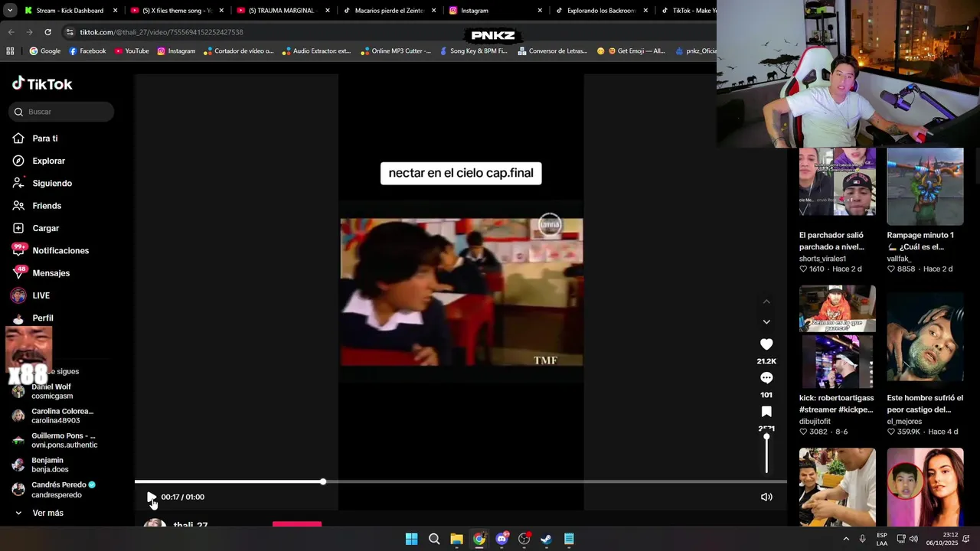Mute the video with the speaker icon
Image resolution: width=980 pixels, height=551 pixels.
(766, 497)
